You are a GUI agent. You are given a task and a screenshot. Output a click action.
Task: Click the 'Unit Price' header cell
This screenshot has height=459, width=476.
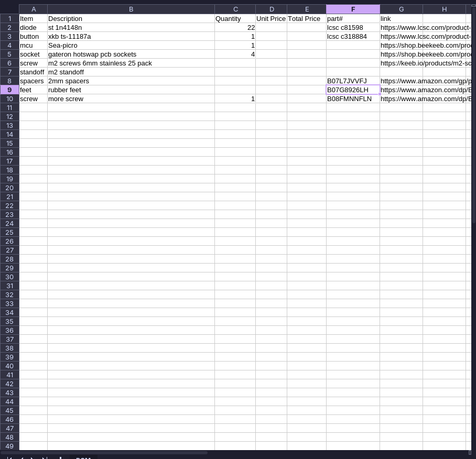click(x=271, y=18)
